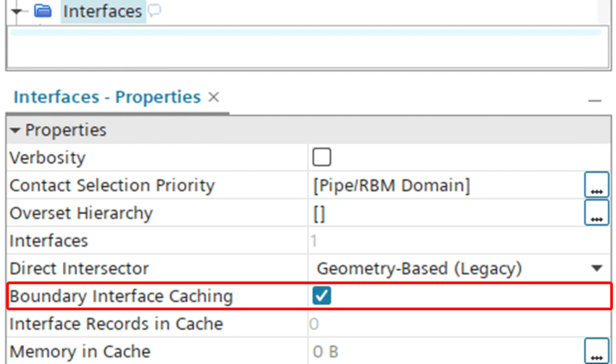Enable the Verbosity checkbox
Viewport: 616px width, 364px height.
pyautogui.click(x=322, y=158)
